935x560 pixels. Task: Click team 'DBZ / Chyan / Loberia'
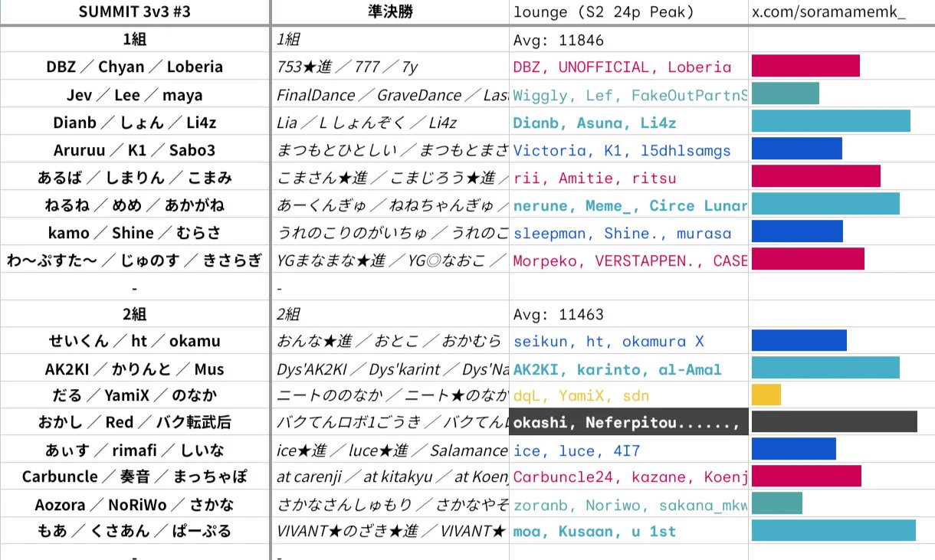[134, 67]
